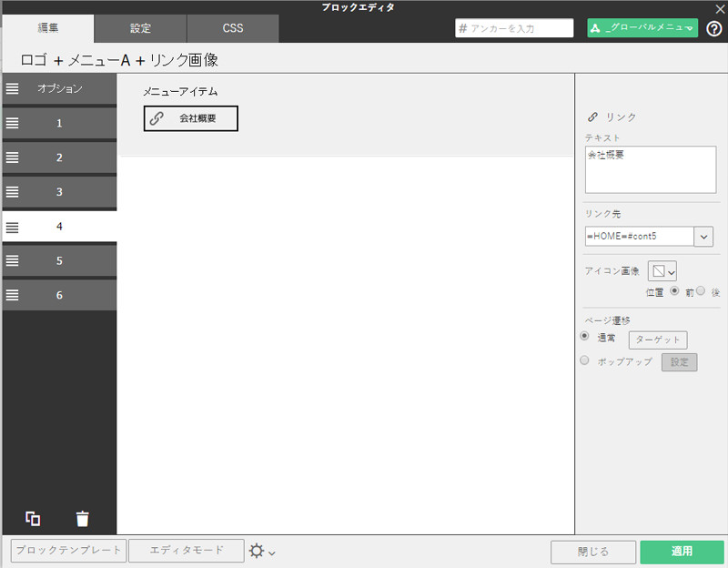Click the anchor input field in the header
Image resolution: width=728 pixels, height=568 pixels.
point(514,28)
